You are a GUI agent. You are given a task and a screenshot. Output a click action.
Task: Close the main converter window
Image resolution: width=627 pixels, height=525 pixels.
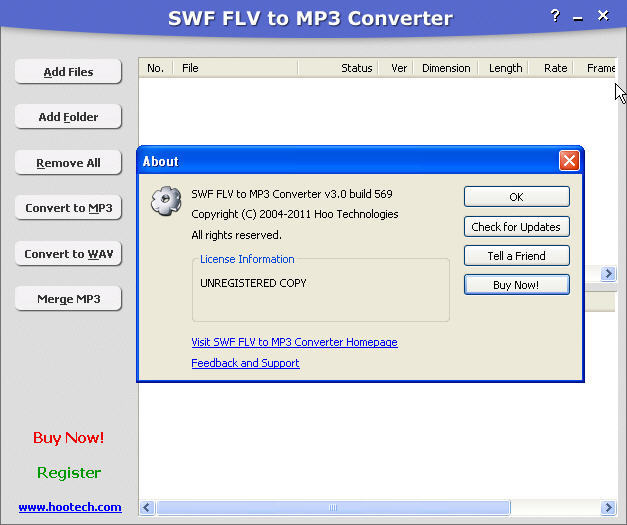coord(603,16)
